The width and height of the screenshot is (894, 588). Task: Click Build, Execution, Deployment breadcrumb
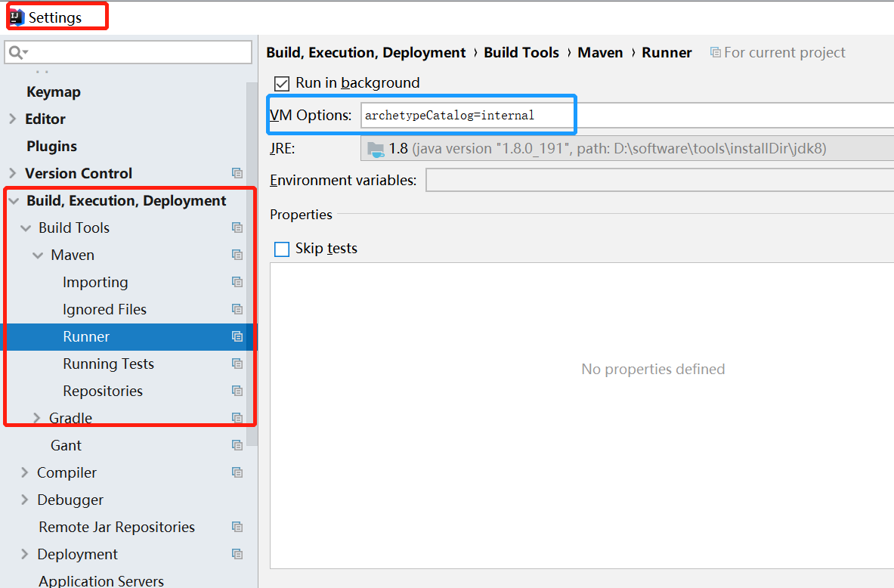(x=366, y=52)
